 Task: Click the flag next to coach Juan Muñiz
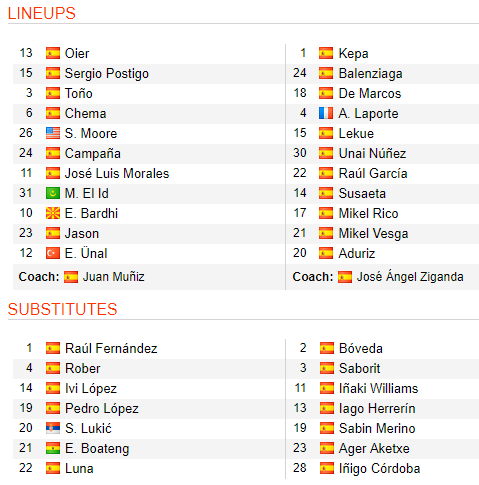pyautogui.click(x=71, y=277)
